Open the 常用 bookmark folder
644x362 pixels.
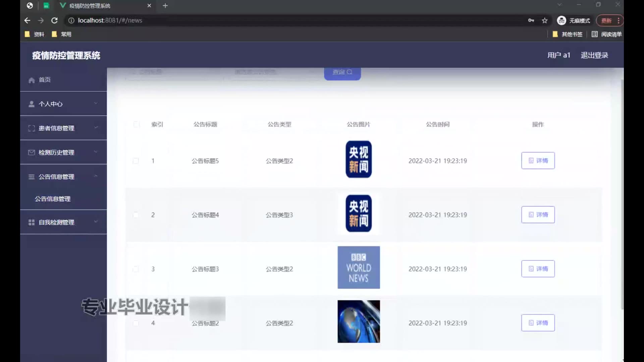pos(62,34)
